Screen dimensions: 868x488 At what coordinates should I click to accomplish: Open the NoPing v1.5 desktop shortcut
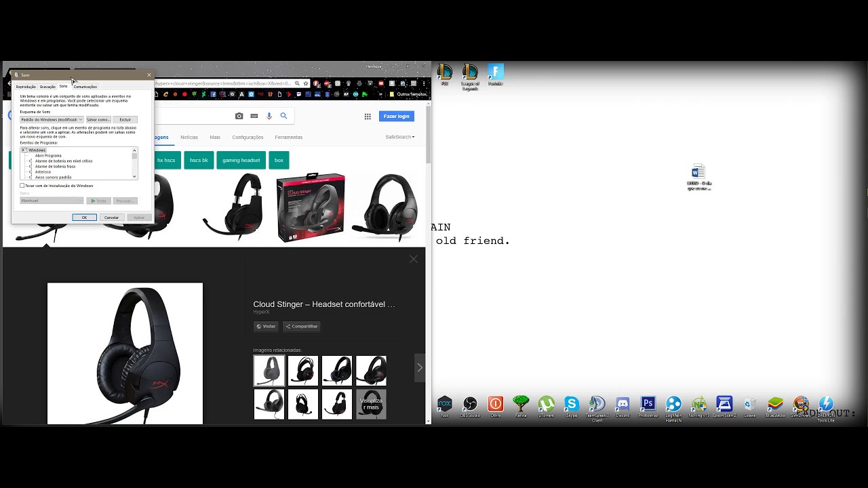pos(698,406)
